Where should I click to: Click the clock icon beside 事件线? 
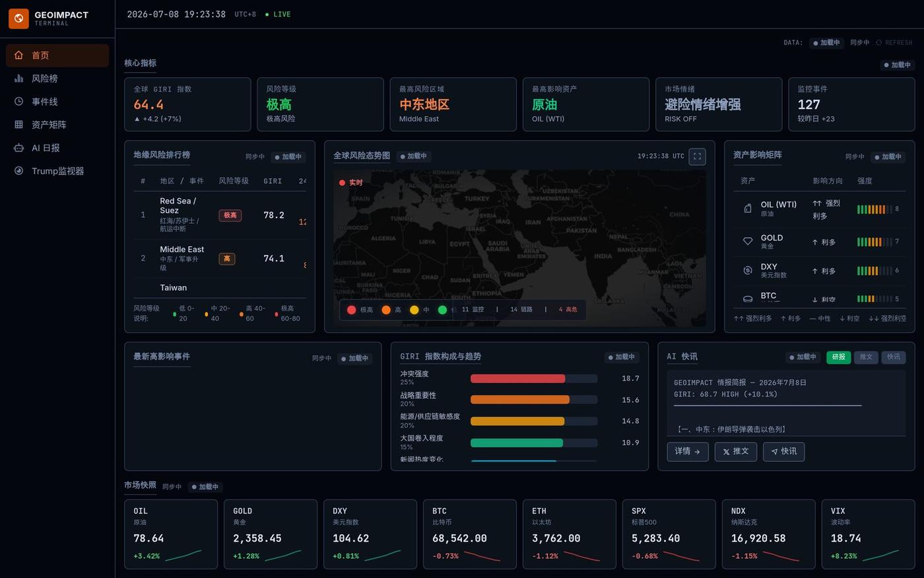[18, 102]
